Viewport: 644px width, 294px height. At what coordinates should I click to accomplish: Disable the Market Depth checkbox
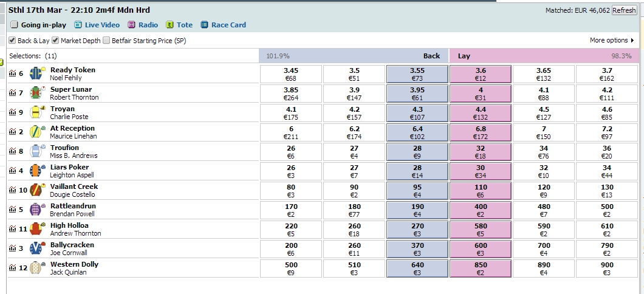pyautogui.click(x=55, y=41)
